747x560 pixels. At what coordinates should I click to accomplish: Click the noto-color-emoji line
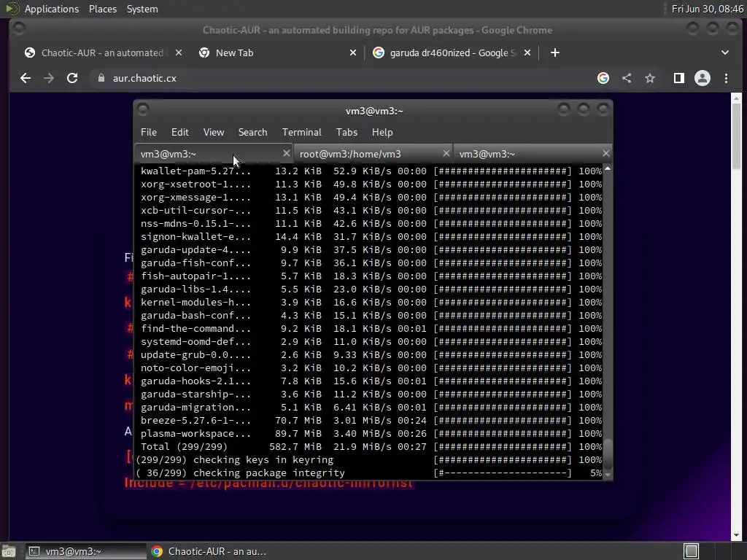371,368
